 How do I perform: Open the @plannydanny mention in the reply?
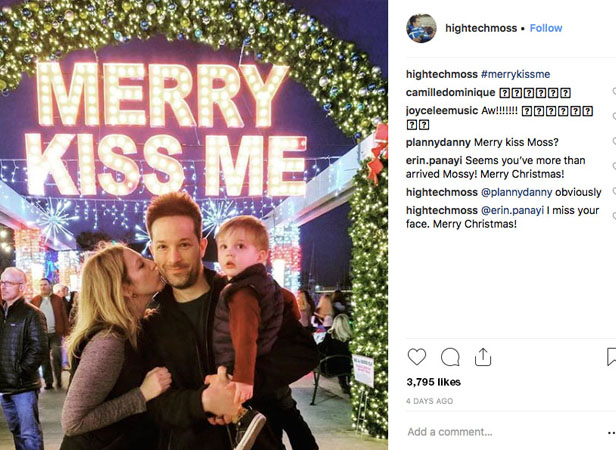coord(517,192)
